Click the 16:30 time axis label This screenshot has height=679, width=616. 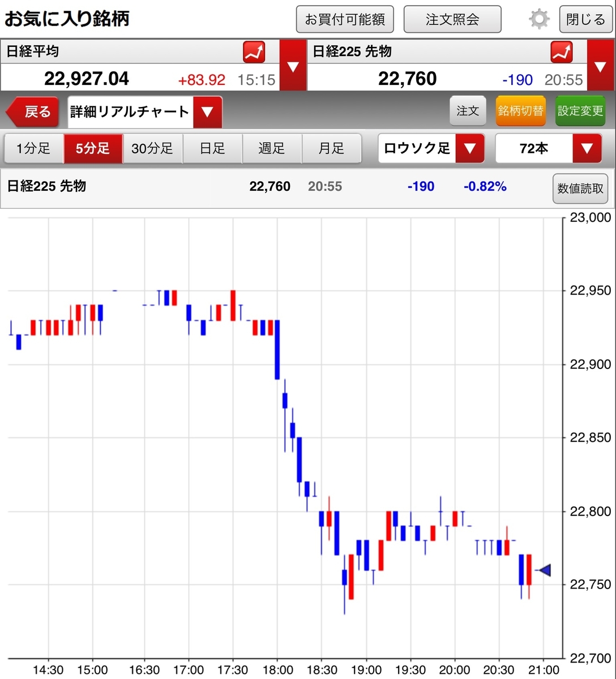pyautogui.click(x=144, y=670)
